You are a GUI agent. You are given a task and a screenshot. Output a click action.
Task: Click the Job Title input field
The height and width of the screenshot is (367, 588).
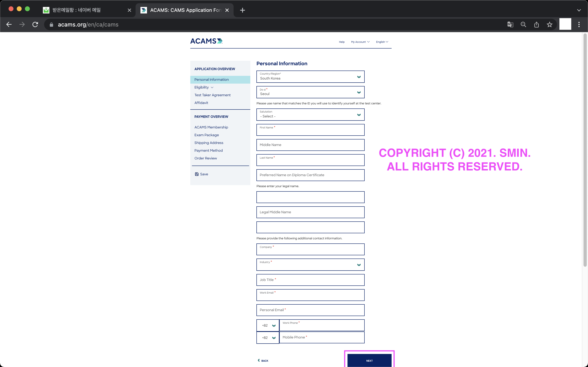pyautogui.click(x=310, y=280)
